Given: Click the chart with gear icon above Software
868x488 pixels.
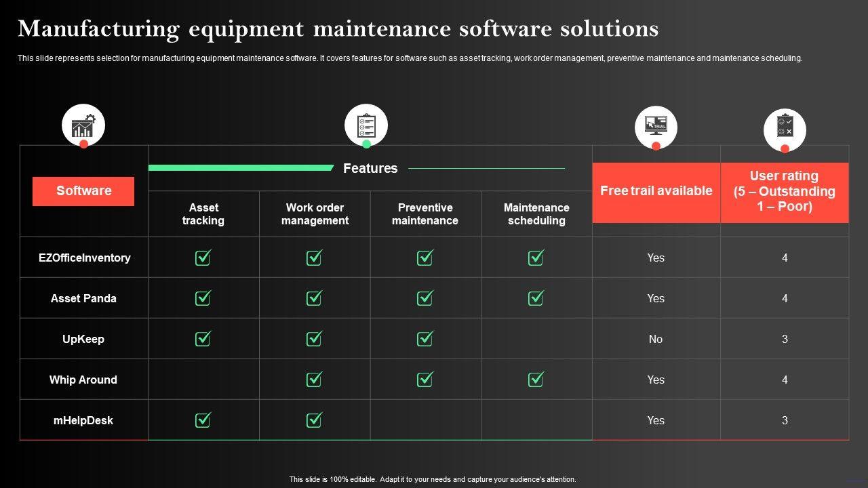Looking at the screenshot, I should tap(83, 125).
